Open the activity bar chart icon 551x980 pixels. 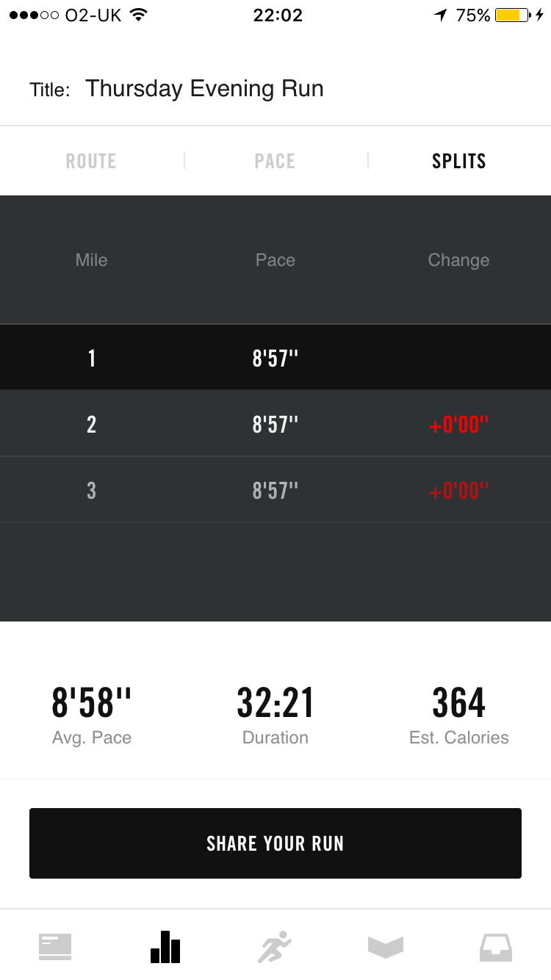click(165, 946)
